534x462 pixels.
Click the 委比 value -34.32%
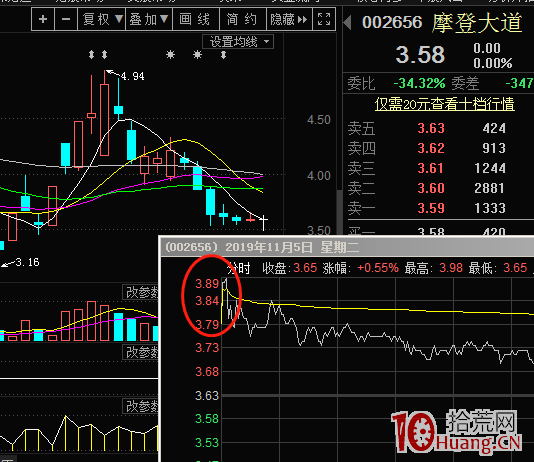tap(419, 83)
